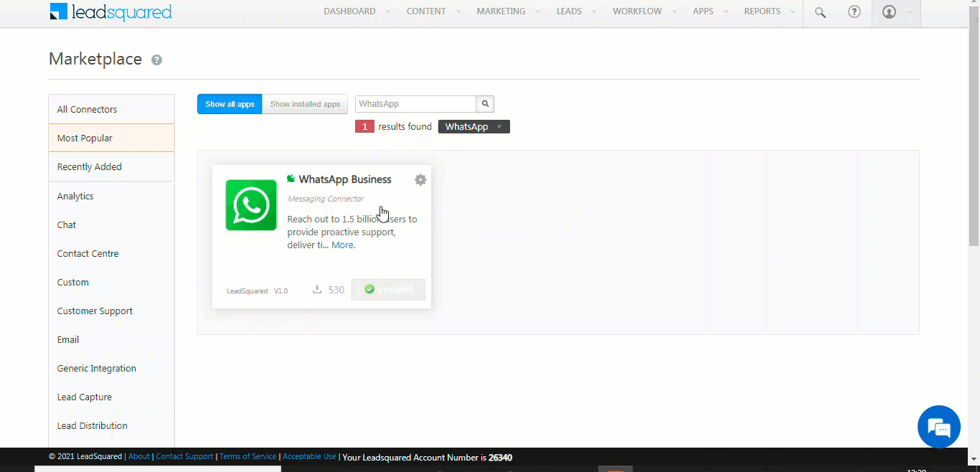This screenshot has width=980, height=472.
Task: Open the MARKETING menu
Action: 501,11
